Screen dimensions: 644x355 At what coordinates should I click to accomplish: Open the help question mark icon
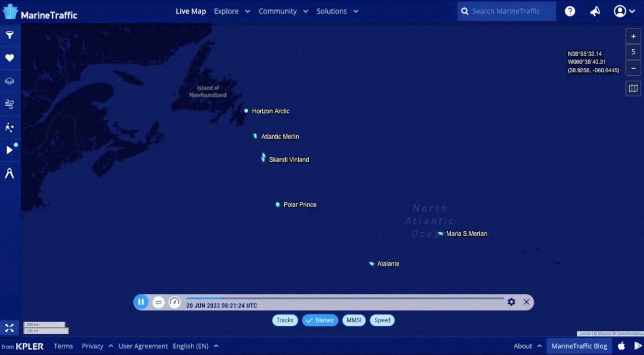click(x=570, y=11)
